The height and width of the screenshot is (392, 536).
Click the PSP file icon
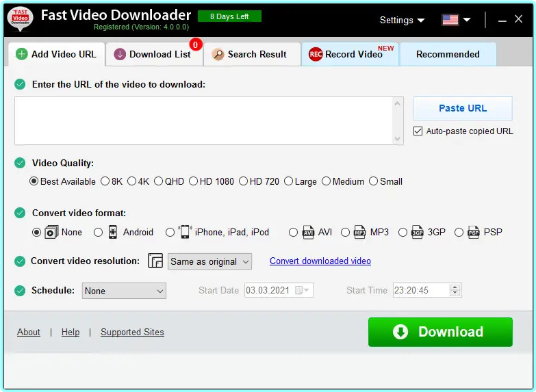click(474, 232)
